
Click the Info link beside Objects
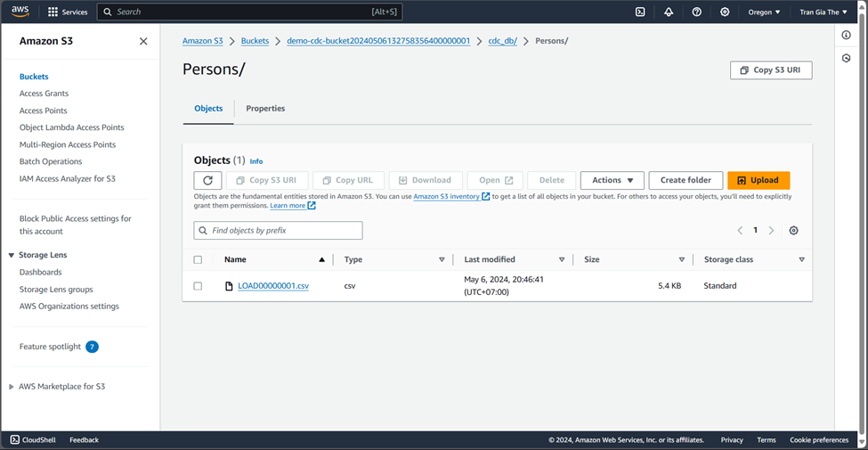coord(256,161)
